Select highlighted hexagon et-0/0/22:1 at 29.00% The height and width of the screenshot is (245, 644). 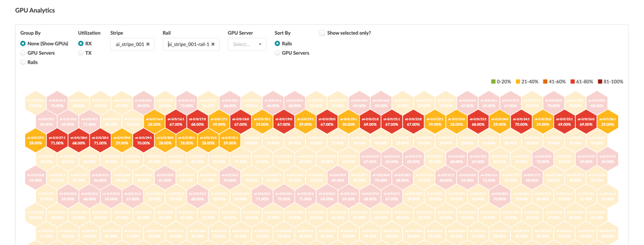435,122
